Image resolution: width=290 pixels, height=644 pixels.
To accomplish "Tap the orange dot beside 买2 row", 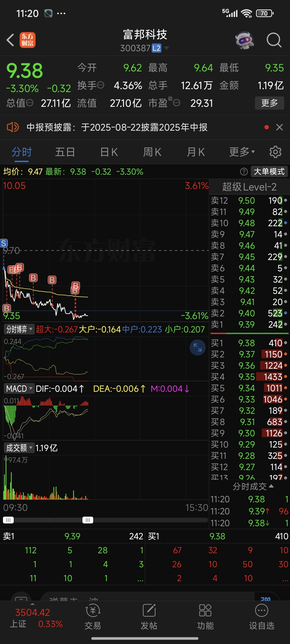I will 285,354.
